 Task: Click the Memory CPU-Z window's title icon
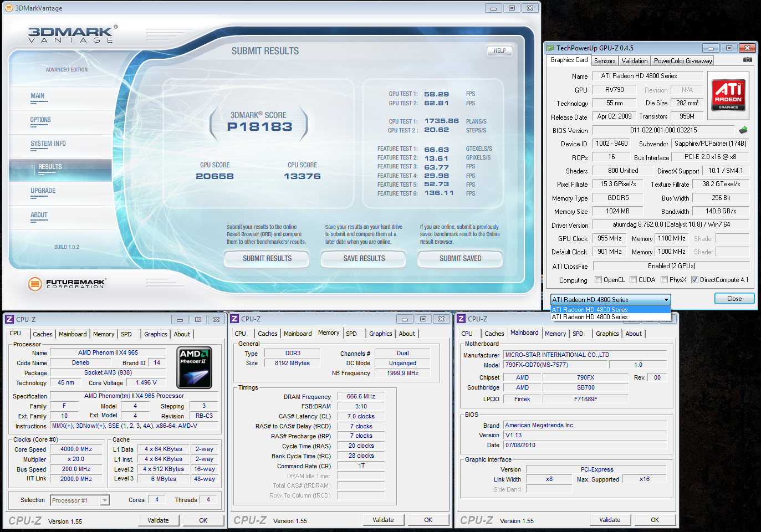pos(234,319)
